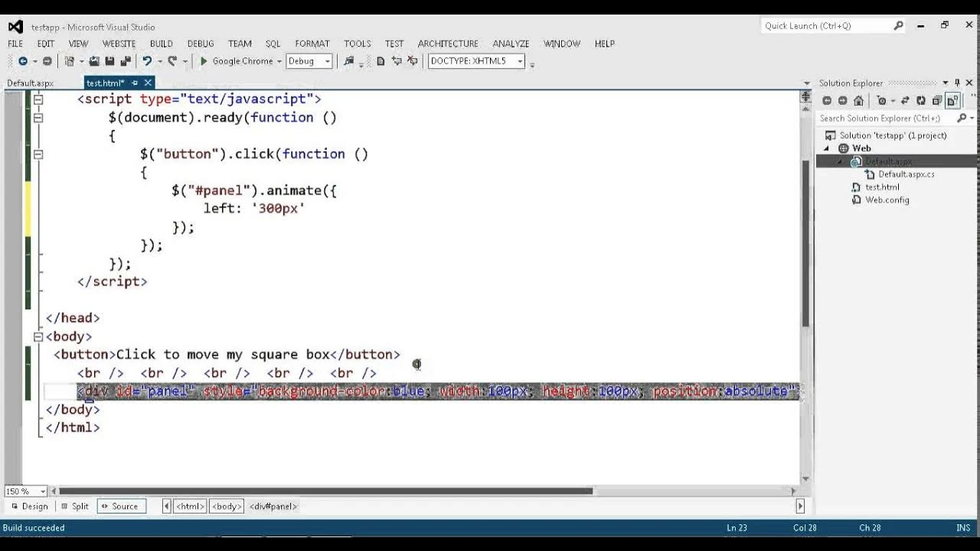Open the DOCTYPE: XHTML5 dropdown
This screenshot has width=980, height=551.
pyautogui.click(x=520, y=61)
